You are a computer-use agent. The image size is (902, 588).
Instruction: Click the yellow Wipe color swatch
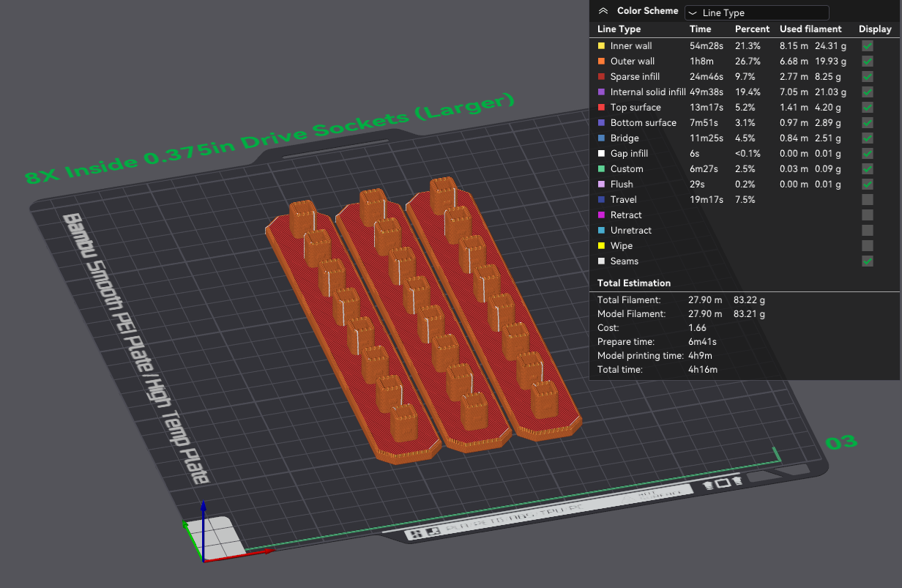point(602,246)
